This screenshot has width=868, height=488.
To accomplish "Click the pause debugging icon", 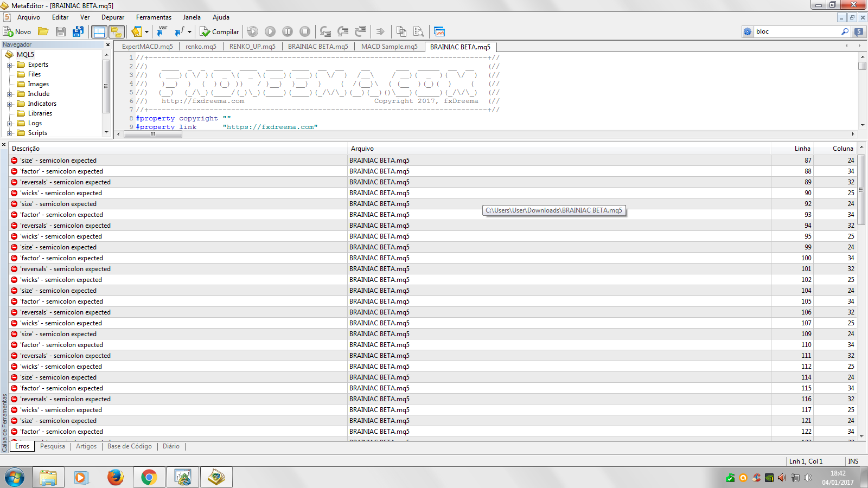I will pos(288,32).
